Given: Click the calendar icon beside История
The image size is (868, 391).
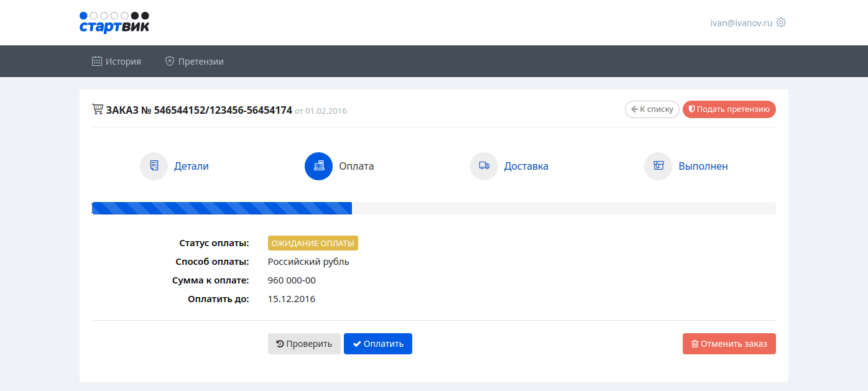Looking at the screenshot, I should 97,62.
